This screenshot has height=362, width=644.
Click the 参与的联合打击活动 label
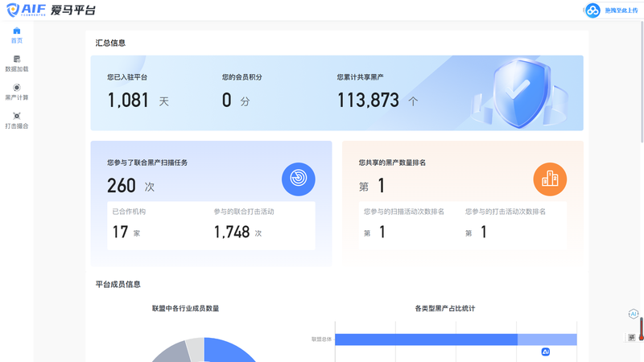pos(244,212)
